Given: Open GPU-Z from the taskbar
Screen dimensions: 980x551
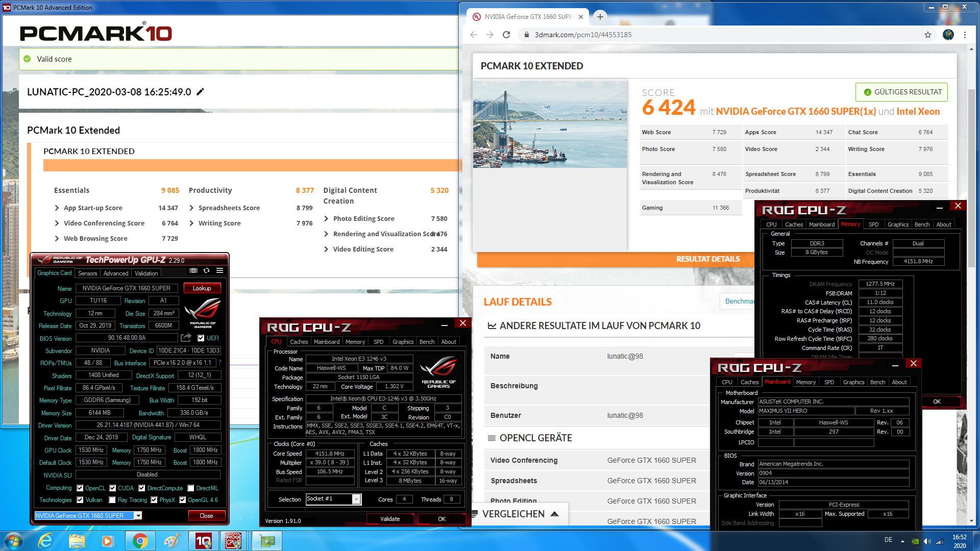Looking at the screenshot, I should pyautogui.click(x=266, y=541).
